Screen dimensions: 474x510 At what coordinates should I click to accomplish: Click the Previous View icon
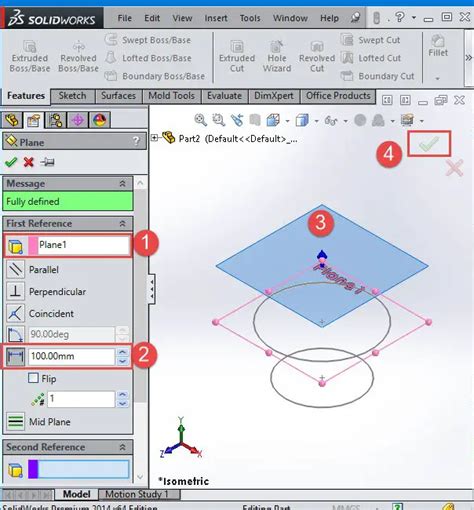(x=237, y=120)
